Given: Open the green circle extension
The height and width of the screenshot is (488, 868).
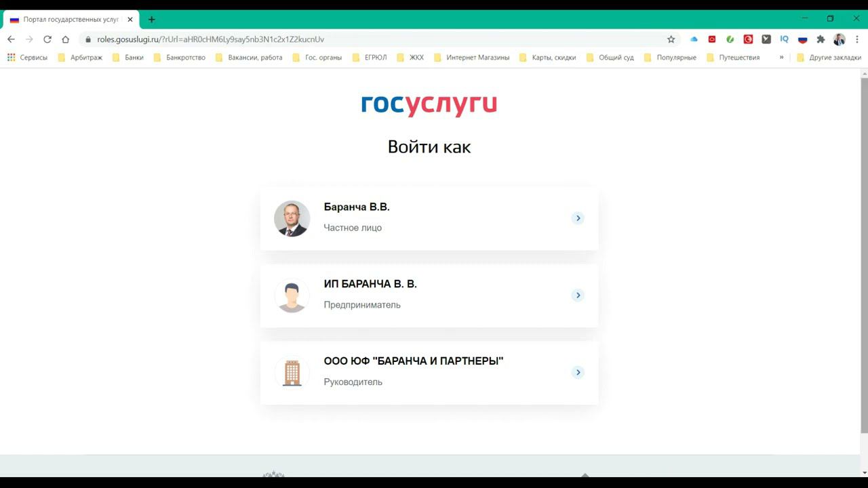Looking at the screenshot, I should pos(730,39).
